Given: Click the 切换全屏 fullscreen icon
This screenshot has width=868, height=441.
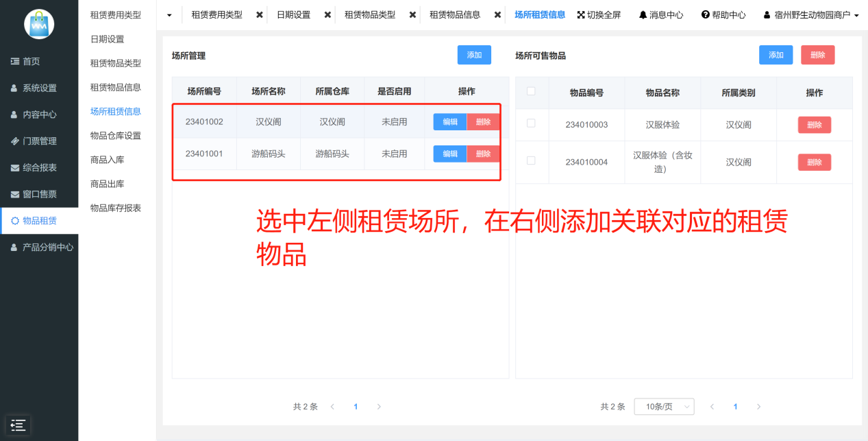Looking at the screenshot, I should [581, 14].
